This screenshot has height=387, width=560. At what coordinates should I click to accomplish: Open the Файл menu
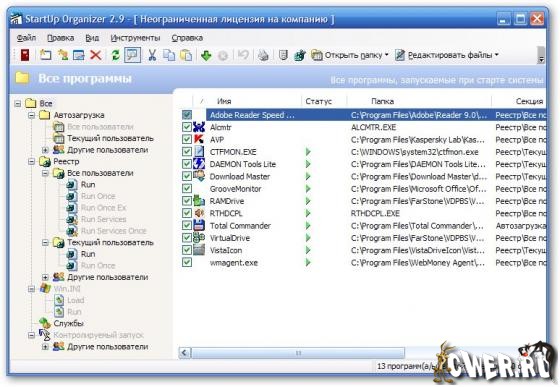point(26,38)
